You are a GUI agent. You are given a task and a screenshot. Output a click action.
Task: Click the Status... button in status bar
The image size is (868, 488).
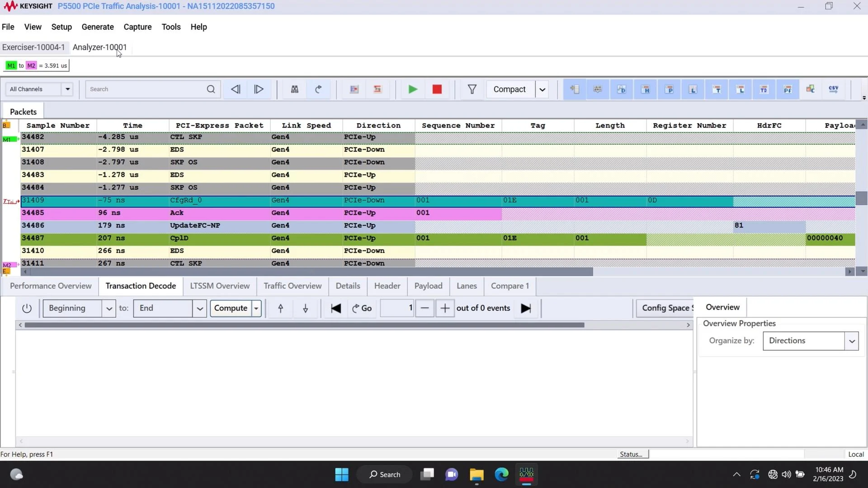(x=633, y=454)
